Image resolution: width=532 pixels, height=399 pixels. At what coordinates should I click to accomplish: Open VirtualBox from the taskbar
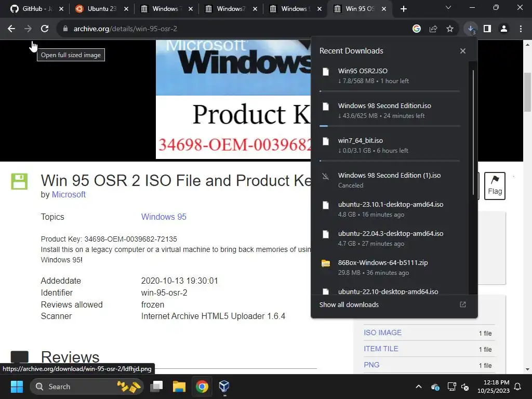tap(224, 387)
